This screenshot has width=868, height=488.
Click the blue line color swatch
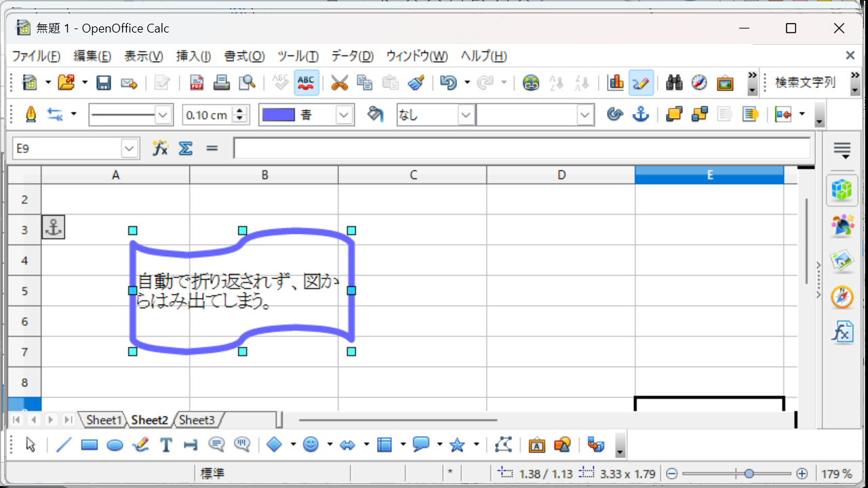click(278, 115)
